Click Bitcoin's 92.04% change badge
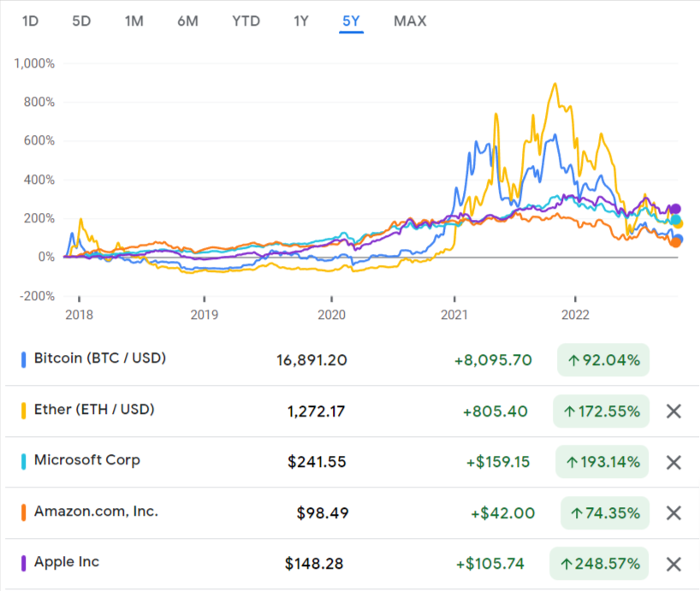Screen dimensions: 700x591 click(x=602, y=360)
